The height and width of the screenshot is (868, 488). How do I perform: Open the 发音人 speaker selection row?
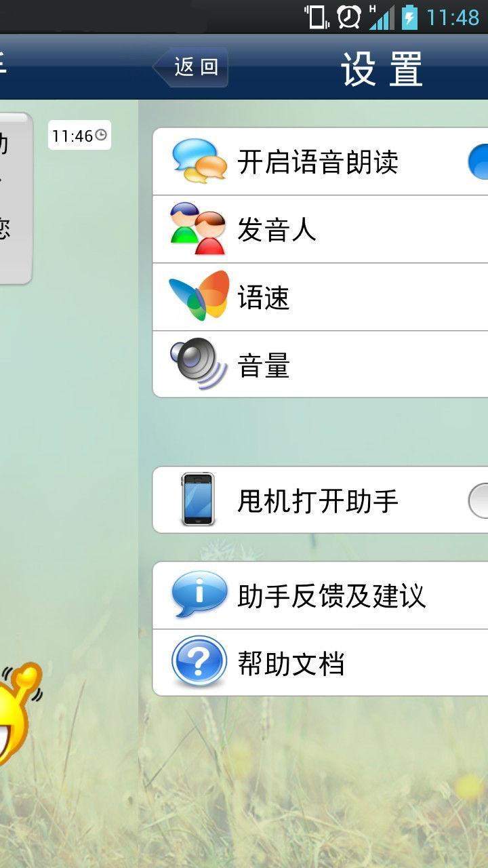320,229
